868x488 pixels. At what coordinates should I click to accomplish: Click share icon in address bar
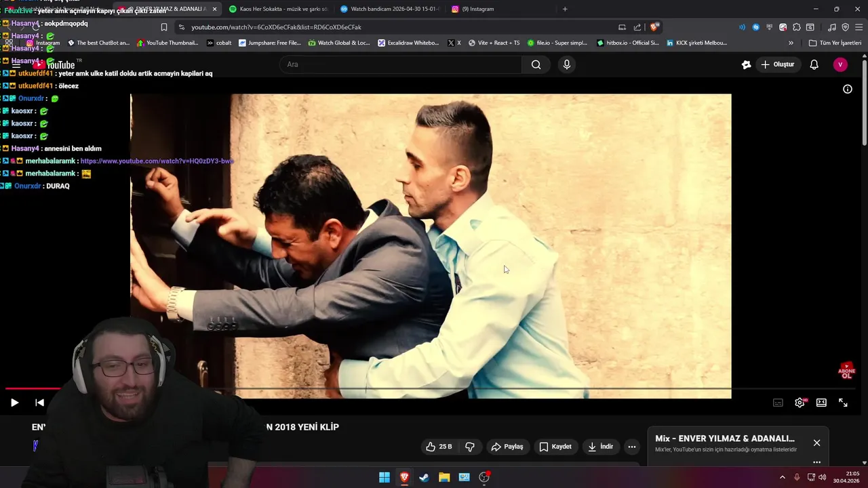(637, 27)
